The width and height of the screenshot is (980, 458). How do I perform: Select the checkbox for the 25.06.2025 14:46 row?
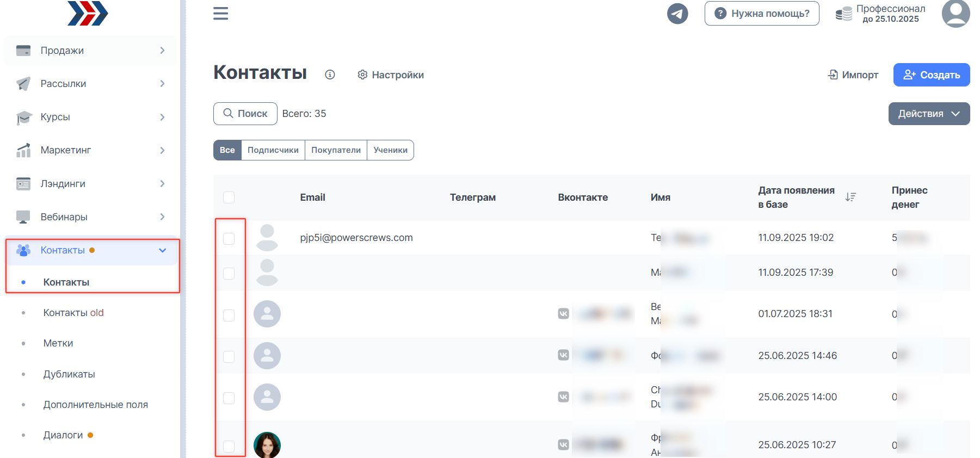point(229,357)
